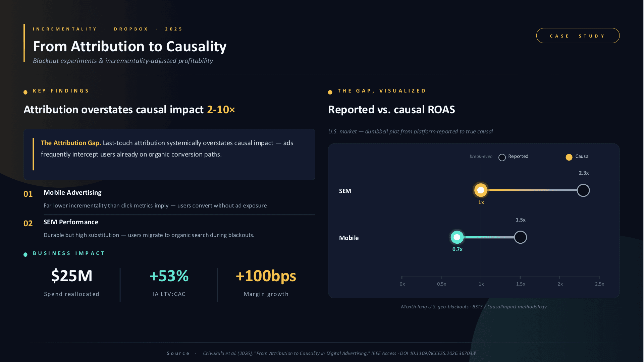The width and height of the screenshot is (644, 362).
Task: Click the 'Margin growth' caption
Action: tap(266, 294)
